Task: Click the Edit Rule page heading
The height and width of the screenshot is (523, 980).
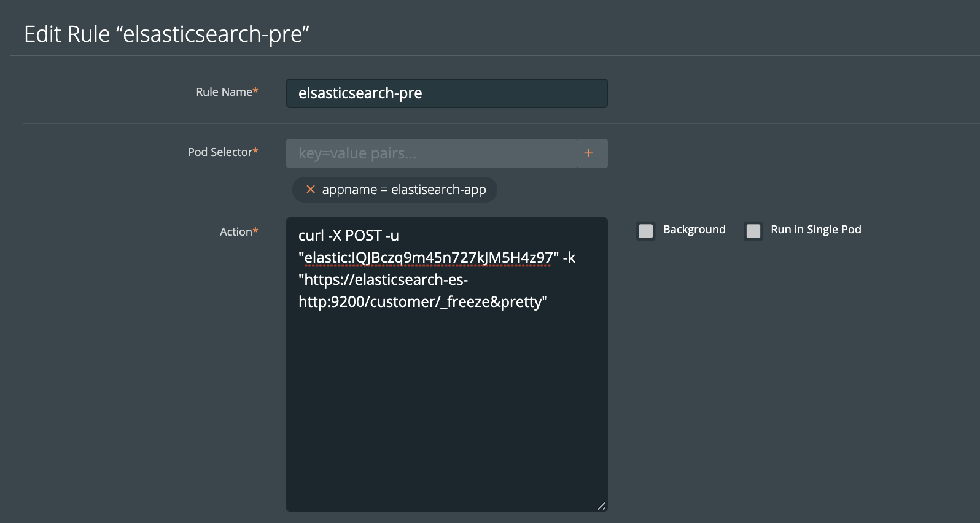Action: click(x=166, y=34)
